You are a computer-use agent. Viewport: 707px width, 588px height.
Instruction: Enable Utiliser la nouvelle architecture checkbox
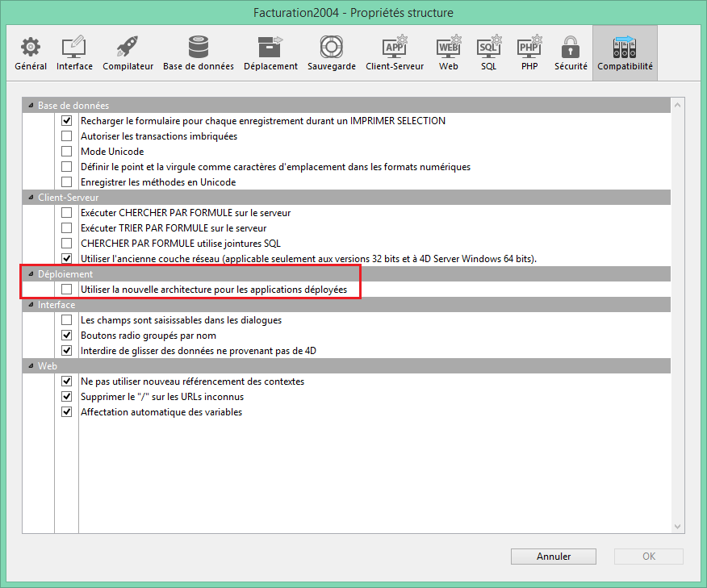point(67,290)
